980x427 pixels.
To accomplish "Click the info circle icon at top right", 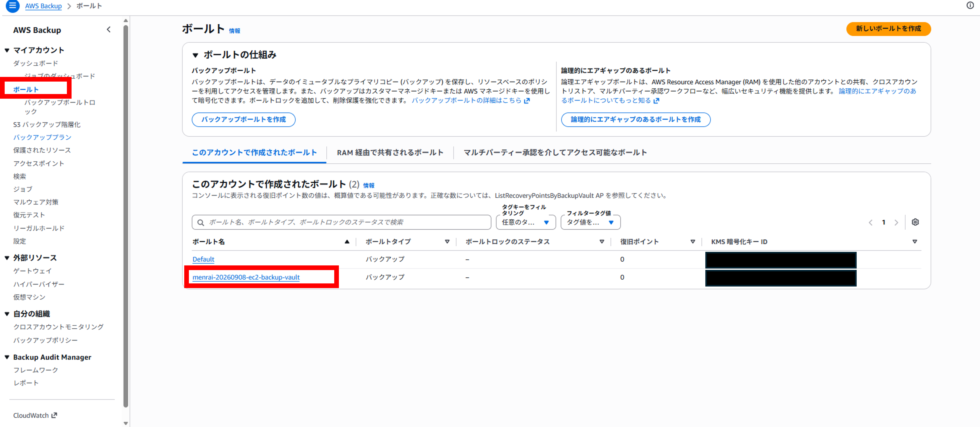I will [970, 5].
